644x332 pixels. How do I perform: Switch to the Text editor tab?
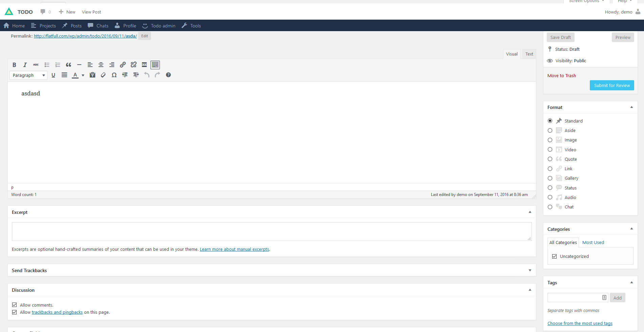tap(529, 54)
